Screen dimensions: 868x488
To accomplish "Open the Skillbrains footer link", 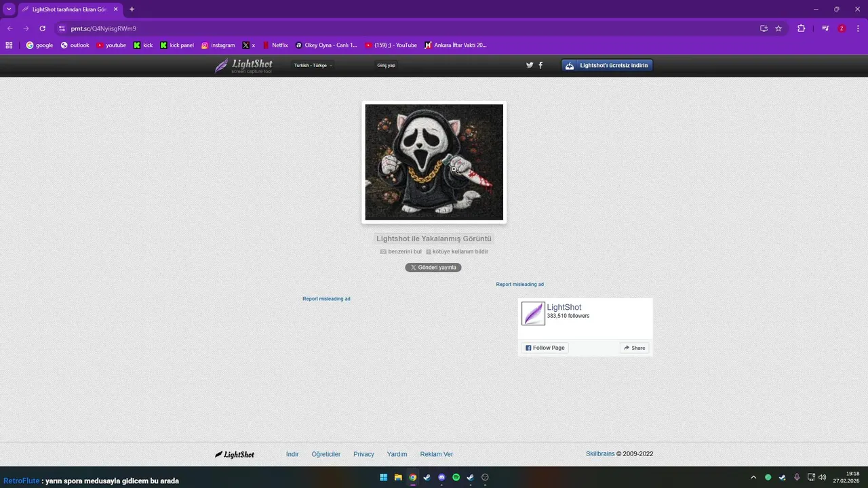I will click(600, 454).
